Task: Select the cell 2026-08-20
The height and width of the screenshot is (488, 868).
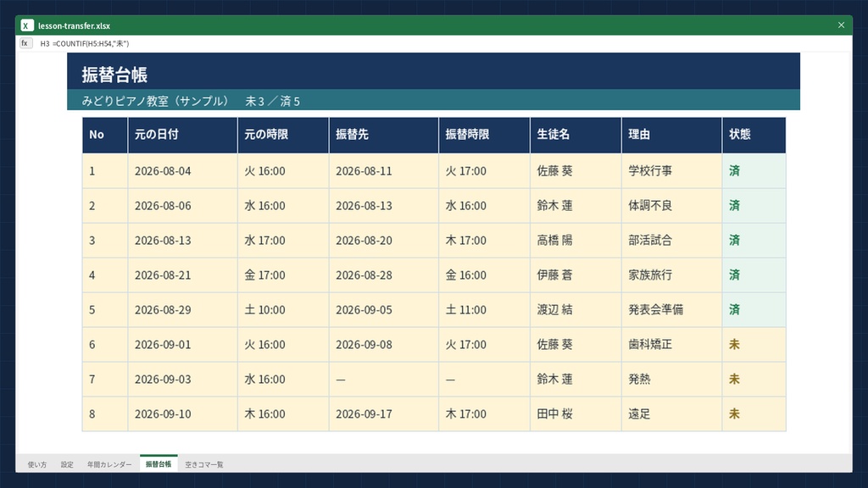Action: [384, 241]
